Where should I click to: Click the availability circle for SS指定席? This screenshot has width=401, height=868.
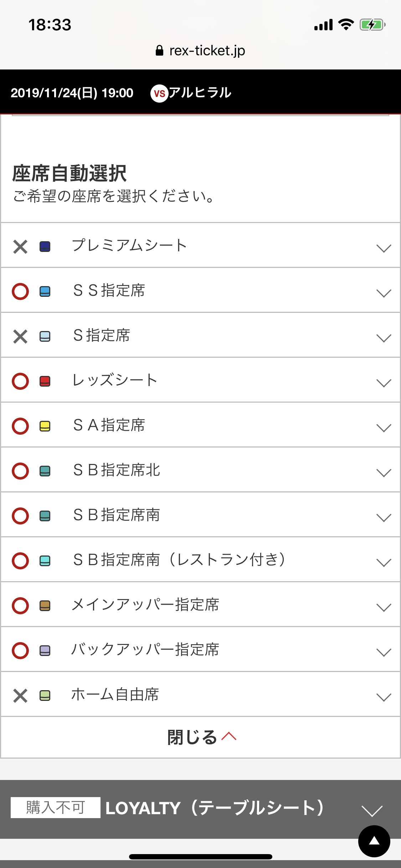click(x=20, y=291)
